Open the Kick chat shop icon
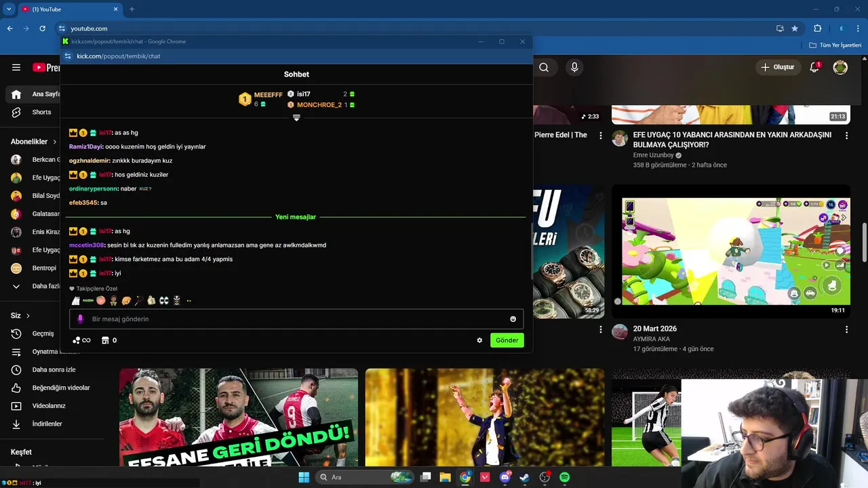Viewport: 868px width, 488px height. [x=105, y=340]
